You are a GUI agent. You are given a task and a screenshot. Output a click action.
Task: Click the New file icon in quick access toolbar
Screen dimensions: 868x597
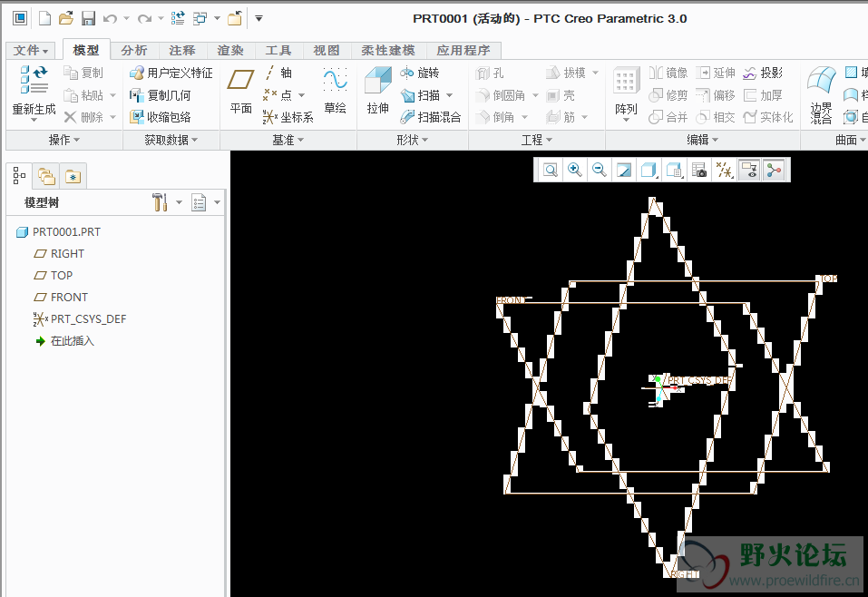click(x=44, y=18)
